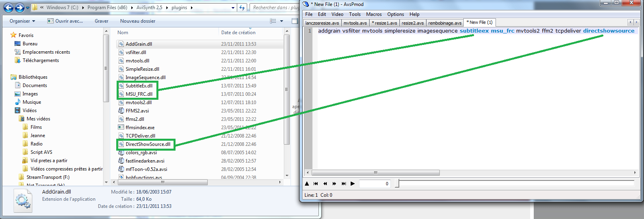Screen dimensions: 644x219
Task: Click the Explorer back navigation arrow
Action: 9,8
